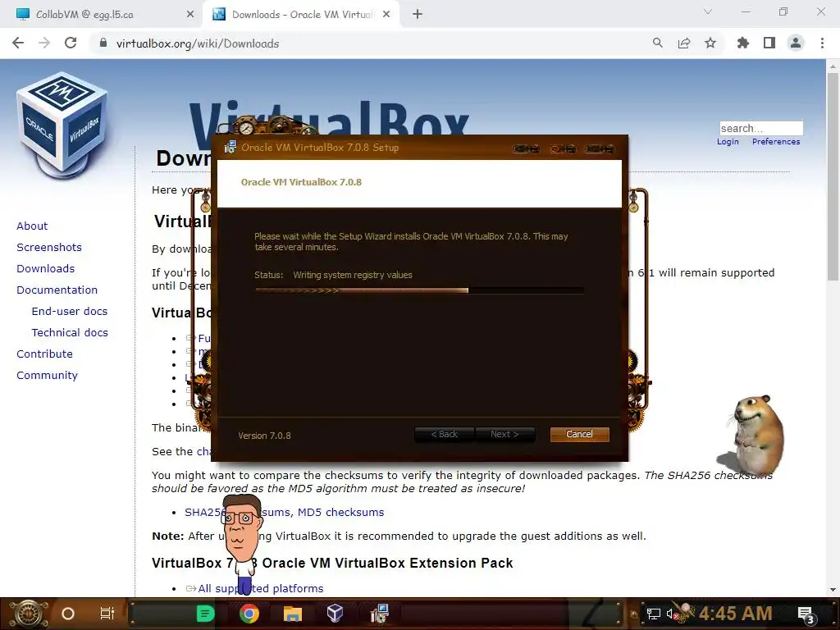The image size is (840, 630).
Task: Bookmark this page with the star icon
Action: (x=710, y=43)
